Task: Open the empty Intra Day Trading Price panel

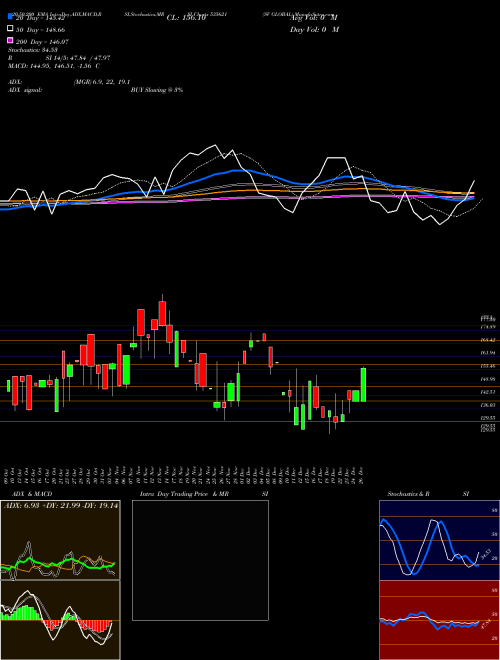Action: point(200,560)
